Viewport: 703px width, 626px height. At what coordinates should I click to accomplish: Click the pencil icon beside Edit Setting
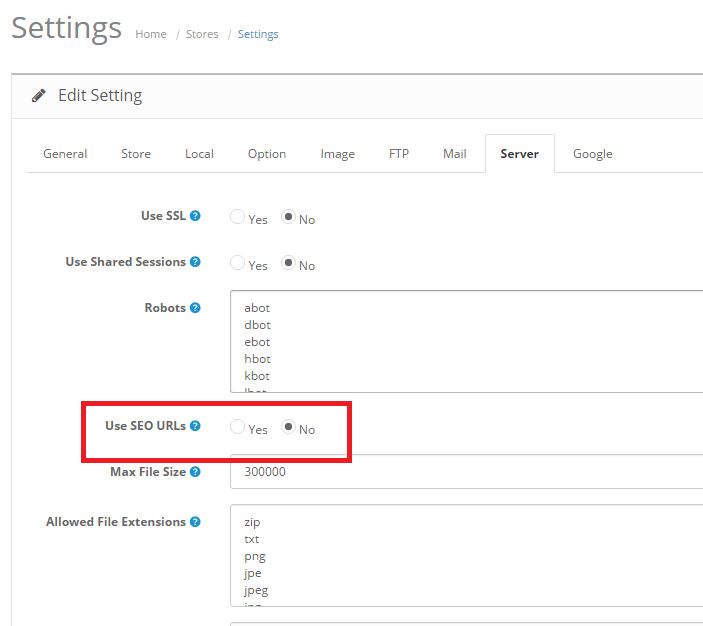39,96
